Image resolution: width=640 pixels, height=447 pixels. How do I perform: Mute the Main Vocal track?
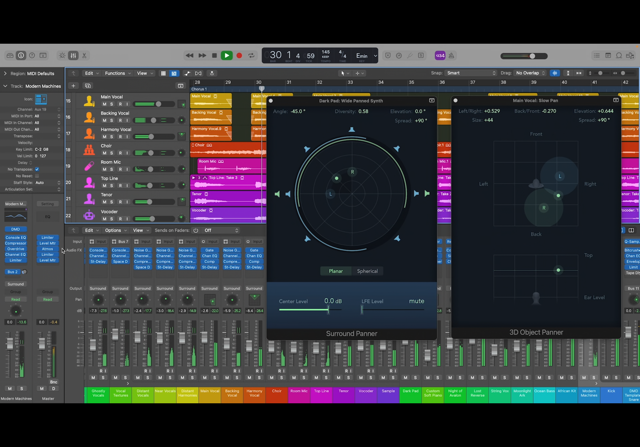click(104, 104)
